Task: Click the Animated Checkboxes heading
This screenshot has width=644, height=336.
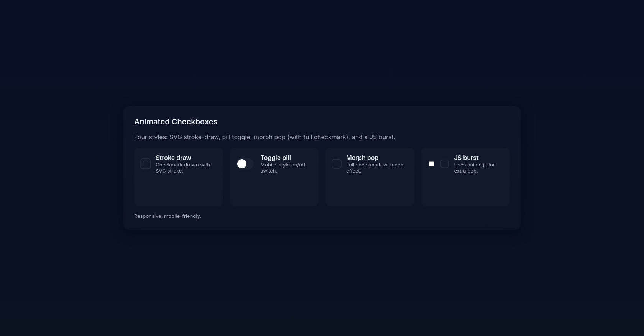Action: [x=176, y=122]
